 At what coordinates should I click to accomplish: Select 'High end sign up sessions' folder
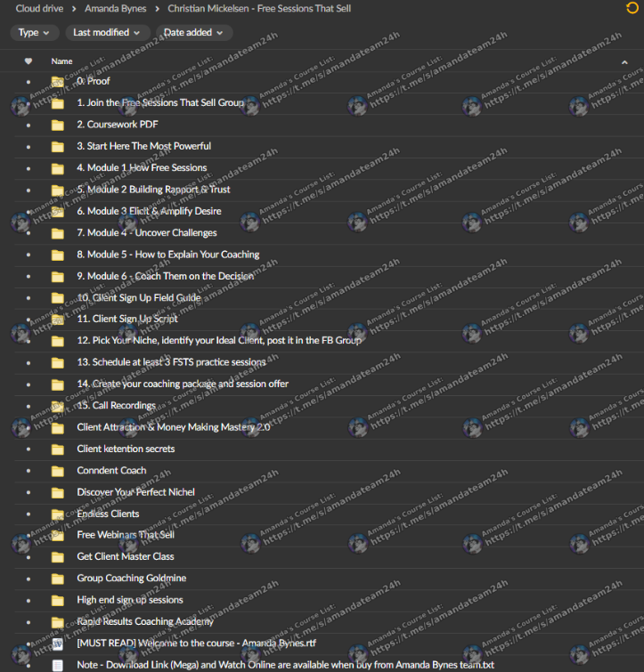130,600
